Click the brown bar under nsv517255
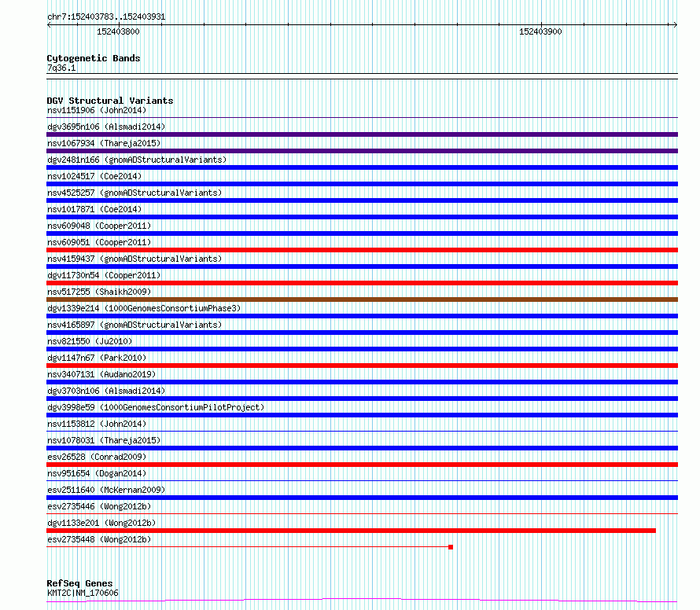The width and height of the screenshot is (700, 610). (x=362, y=299)
